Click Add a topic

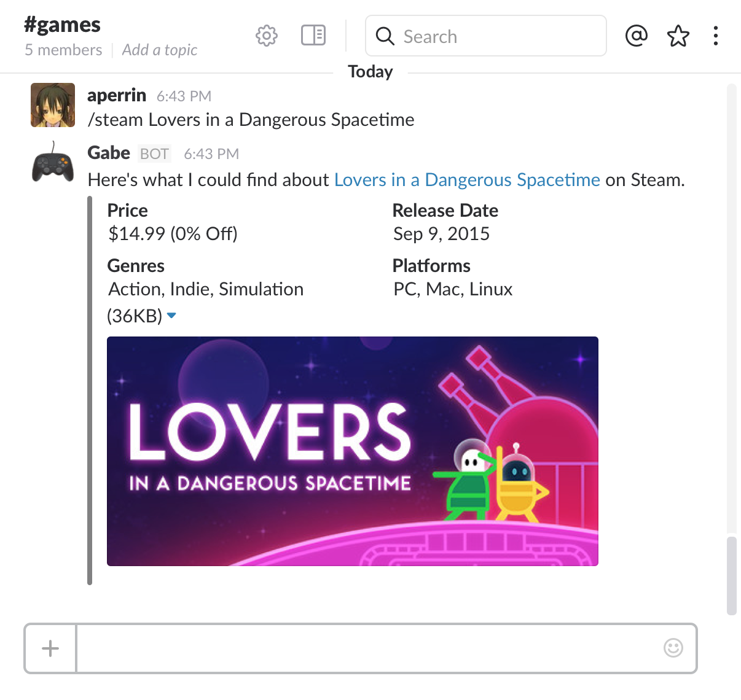pos(160,50)
